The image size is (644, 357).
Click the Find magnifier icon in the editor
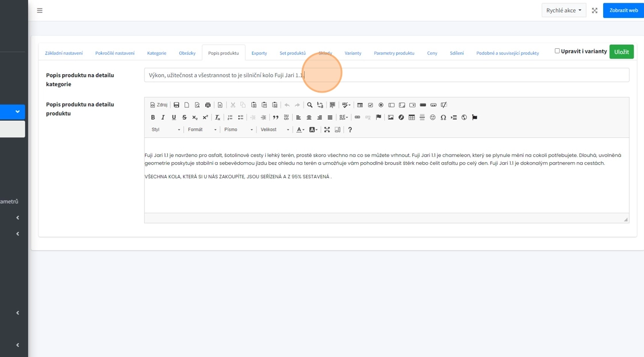(x=309, y=105)
